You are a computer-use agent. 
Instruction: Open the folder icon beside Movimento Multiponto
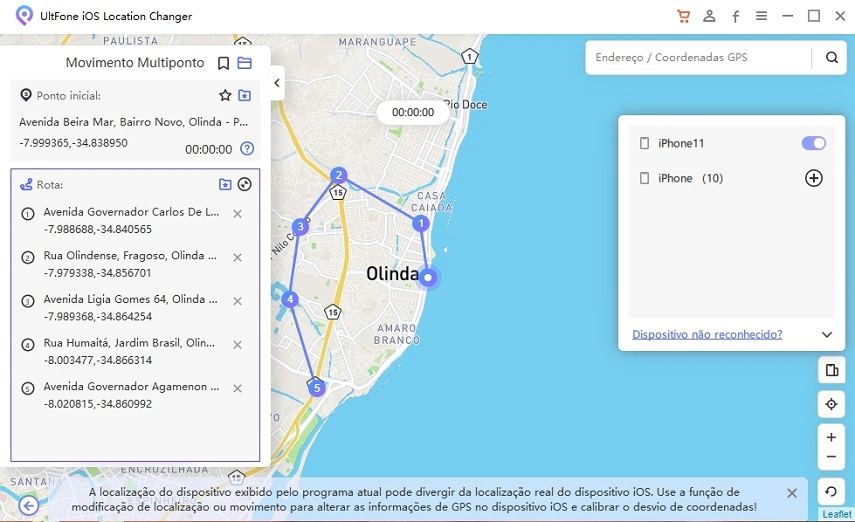245,63
